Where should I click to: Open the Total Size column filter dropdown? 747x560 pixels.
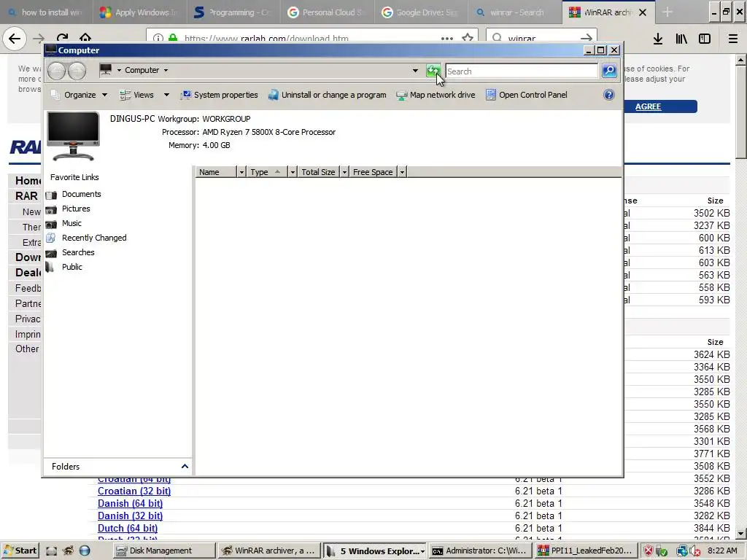coord(344,172)
